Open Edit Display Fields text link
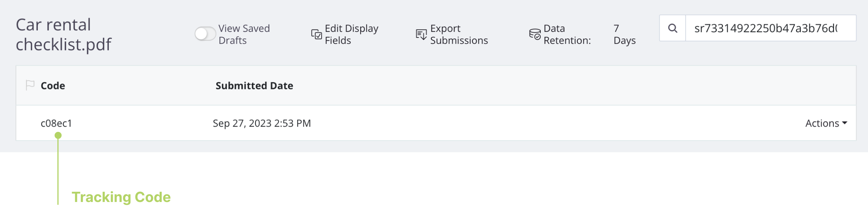This screenshot has width=868, height=216. tap(351, 34)
